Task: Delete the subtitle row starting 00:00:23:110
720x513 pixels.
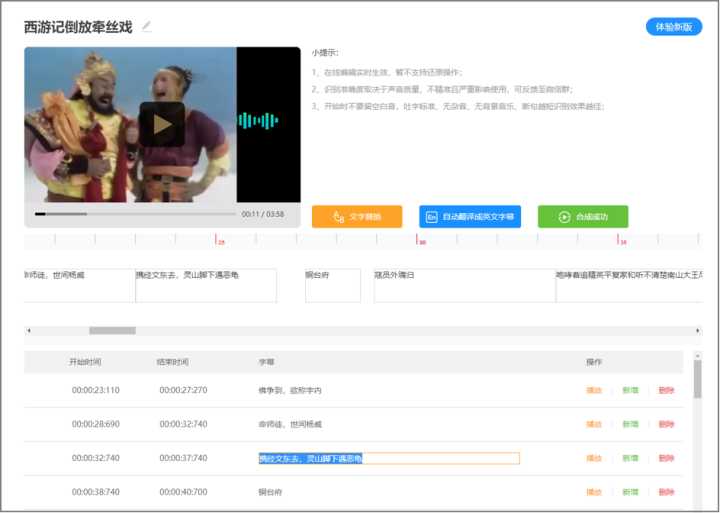Action: point(666,390)
